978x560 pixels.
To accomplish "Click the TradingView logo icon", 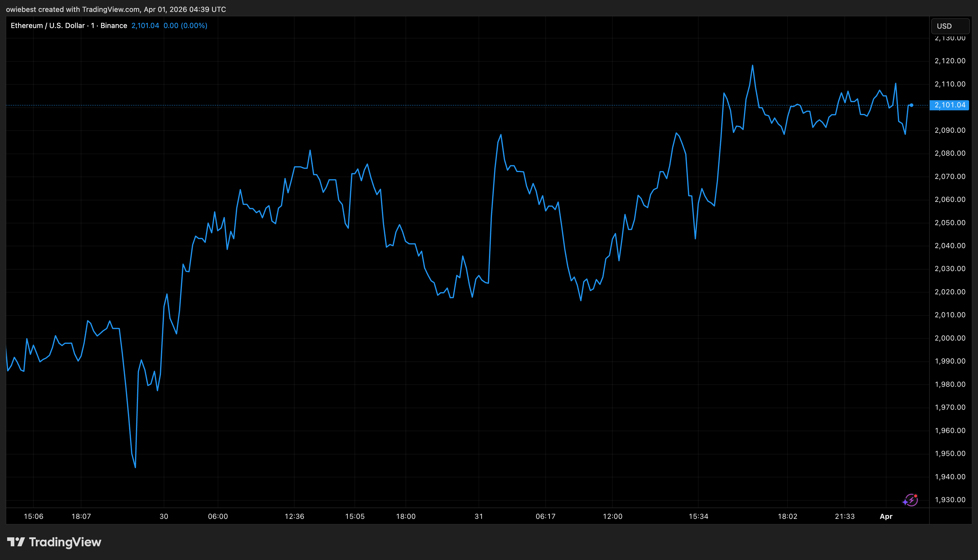I will [16, 542].
